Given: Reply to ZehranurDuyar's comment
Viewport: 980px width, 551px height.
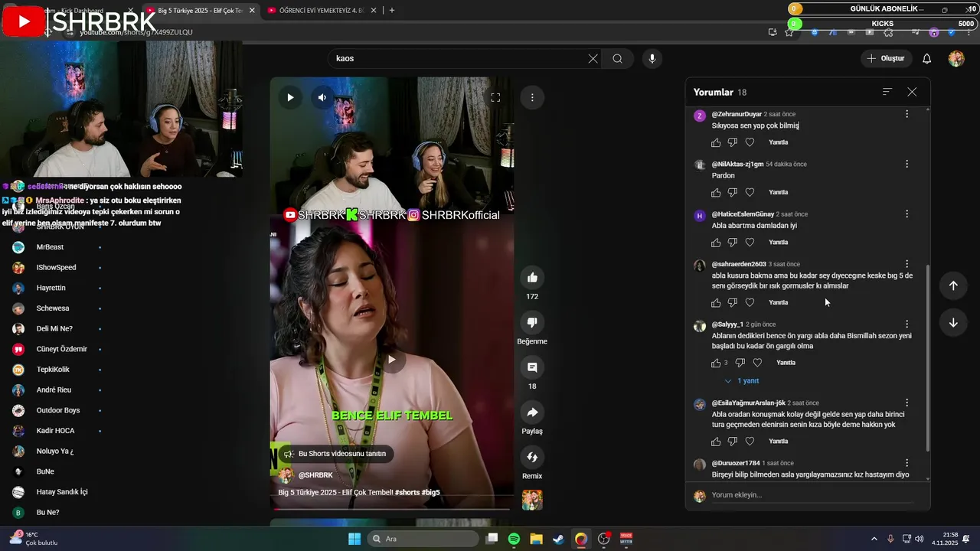Looking at the screenshot, I should click(x=778, y=142).
